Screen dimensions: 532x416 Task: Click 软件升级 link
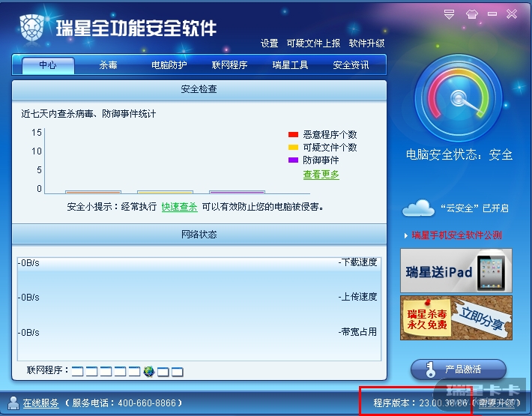[366, 43]
